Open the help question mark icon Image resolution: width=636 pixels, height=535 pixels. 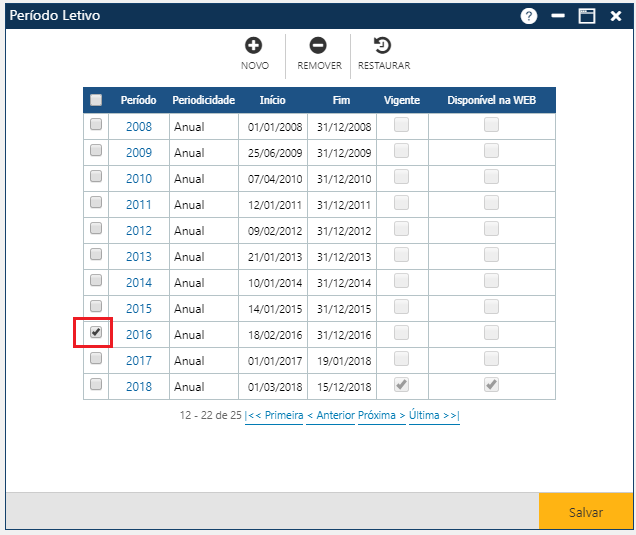coord(529,17)
